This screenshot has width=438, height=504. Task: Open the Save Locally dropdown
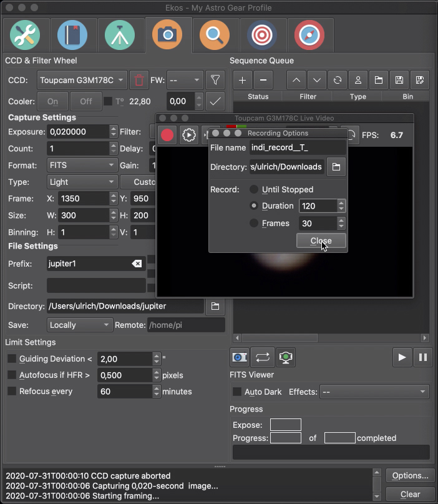click(80, 325)
